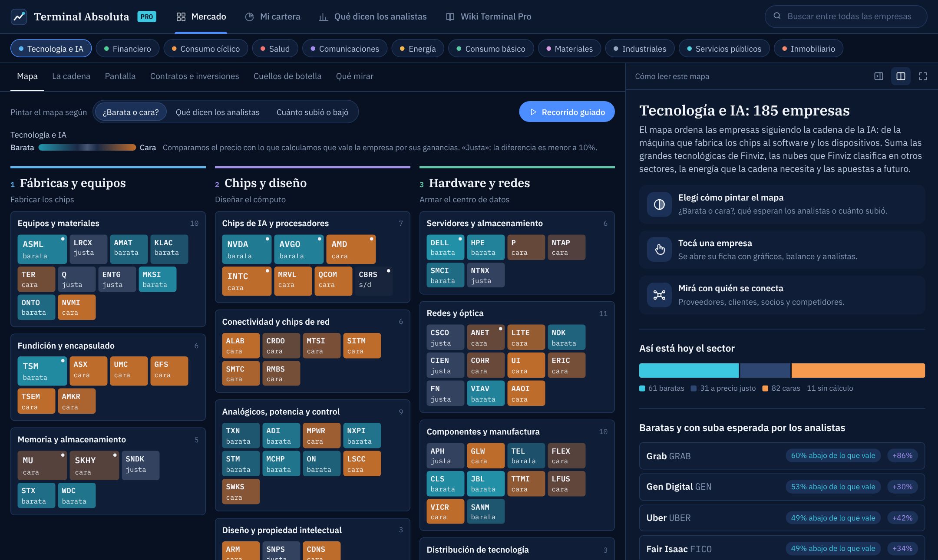Open Contratos e inversiones tab

pyautogui.click(x=195, y=76)
